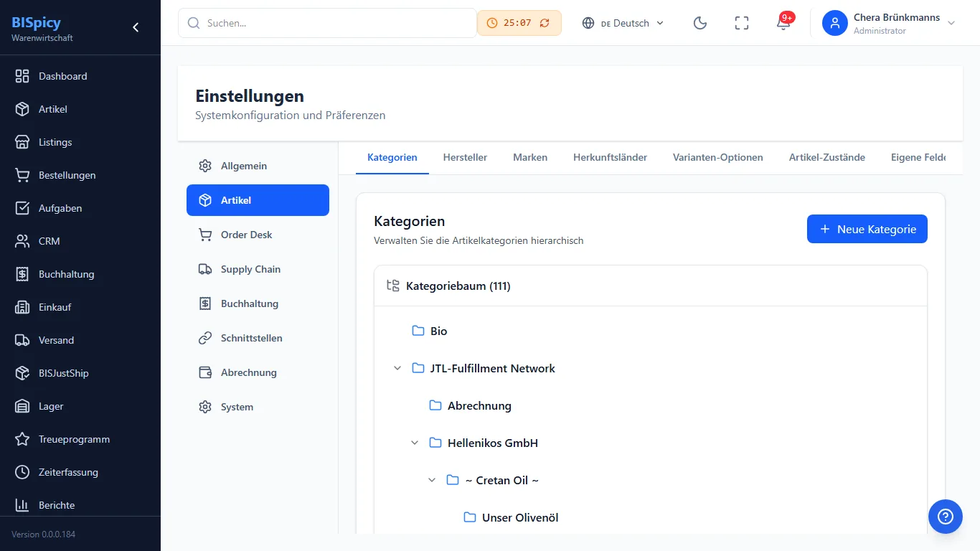
Task: Click the refresh icon in the session timer
Action: (x=545, y=23)
